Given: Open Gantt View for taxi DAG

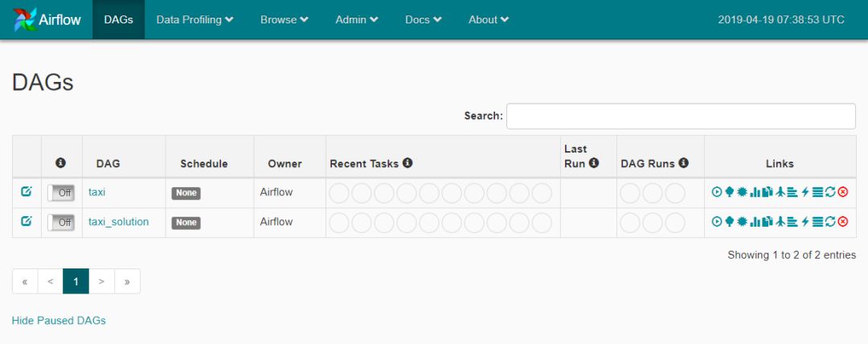Looking at the screenshot, I should 792,191.
